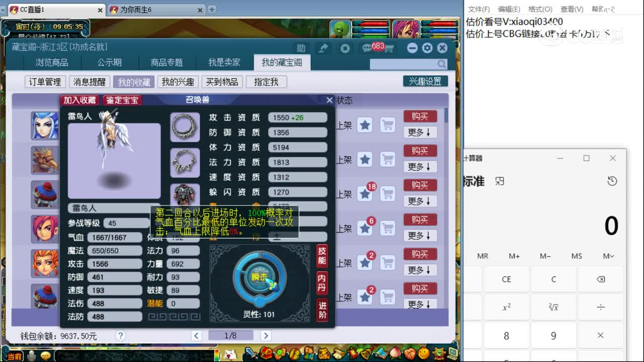Expand the 更多 dropdown on the first listing
644x362 pixels.
click(x=420, y=132)
